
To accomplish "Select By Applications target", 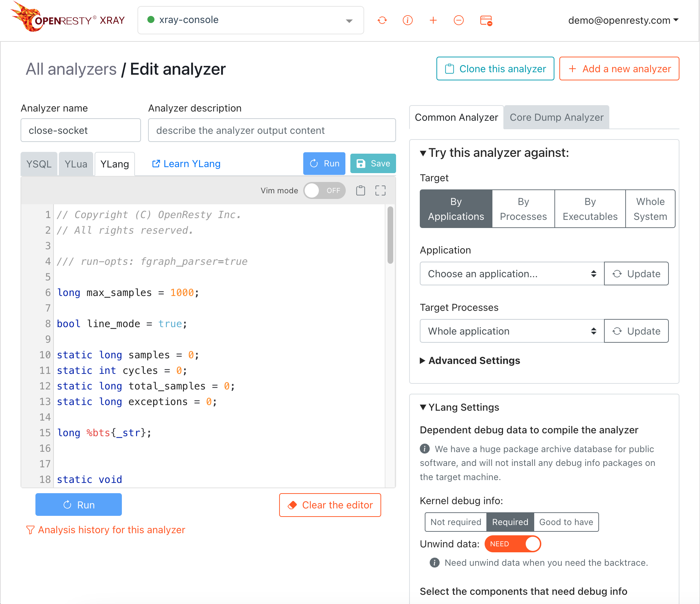I will (456, 209).
